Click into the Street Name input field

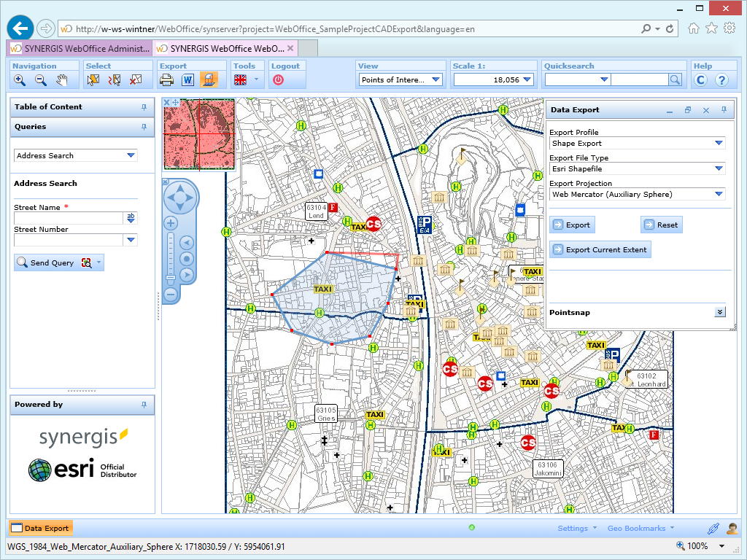point(69,218)
